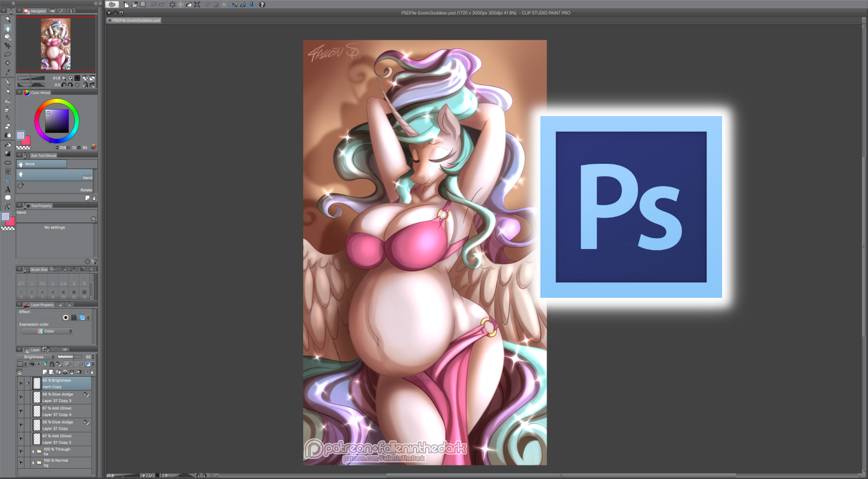
Task: Open the Brightness blending mode dropdown
Action: [36, 357]
